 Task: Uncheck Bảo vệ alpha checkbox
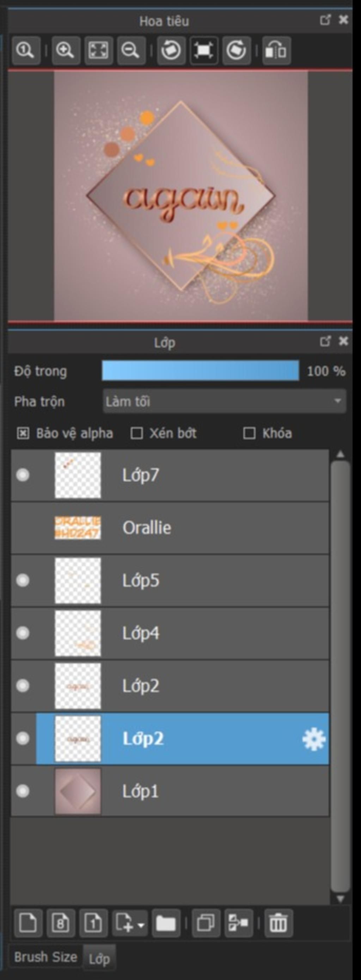(x=23, y=433)
